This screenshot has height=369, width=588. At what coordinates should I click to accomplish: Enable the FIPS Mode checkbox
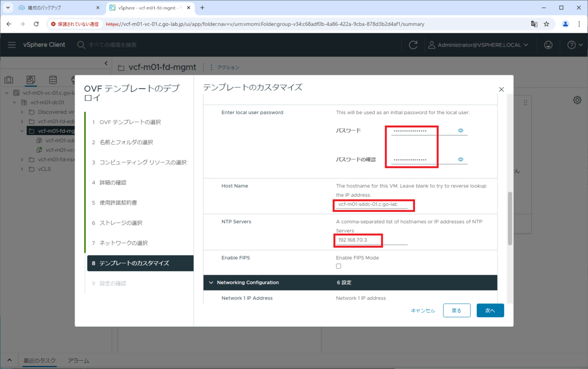click(339, 266)
